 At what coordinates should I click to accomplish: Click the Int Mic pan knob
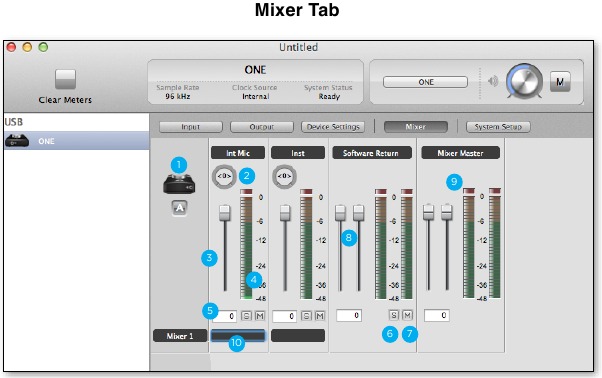click(x=224, y=177)
